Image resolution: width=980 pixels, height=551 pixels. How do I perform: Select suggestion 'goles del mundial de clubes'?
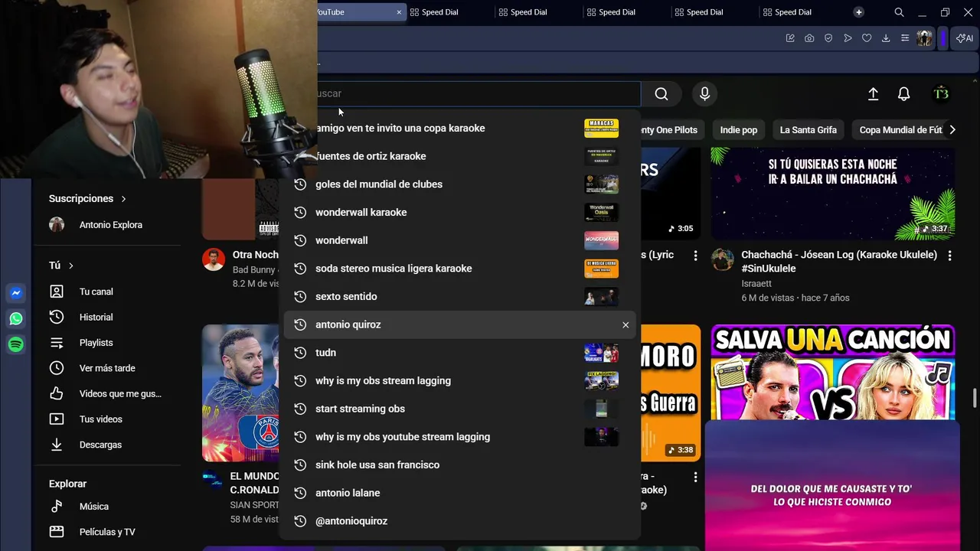462,184
